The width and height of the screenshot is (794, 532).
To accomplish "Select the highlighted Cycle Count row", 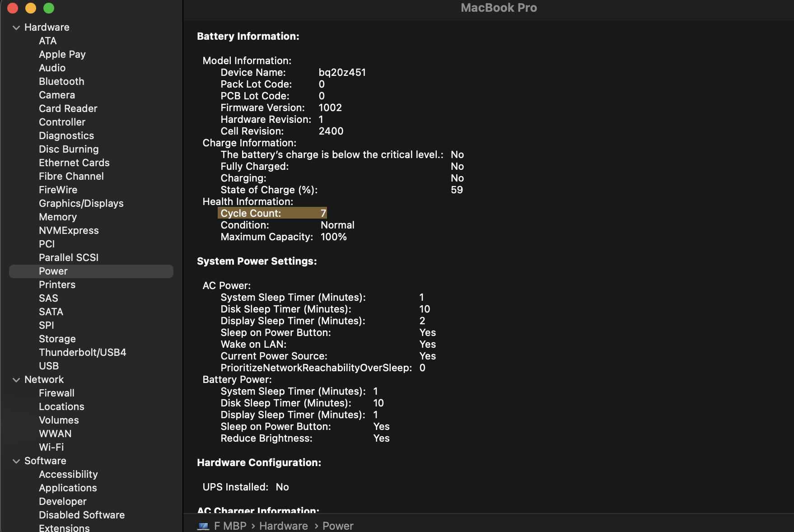I will pos(272,213).
